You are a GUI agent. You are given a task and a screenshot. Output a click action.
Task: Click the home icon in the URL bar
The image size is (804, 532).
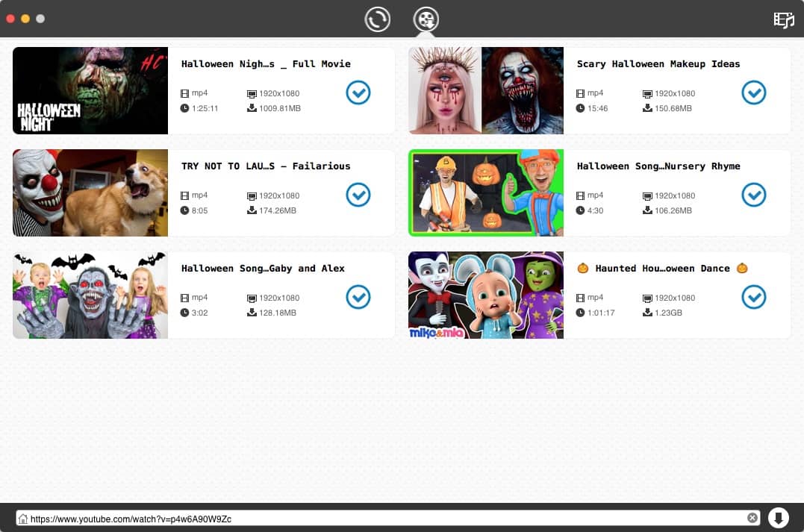(23, 519)
